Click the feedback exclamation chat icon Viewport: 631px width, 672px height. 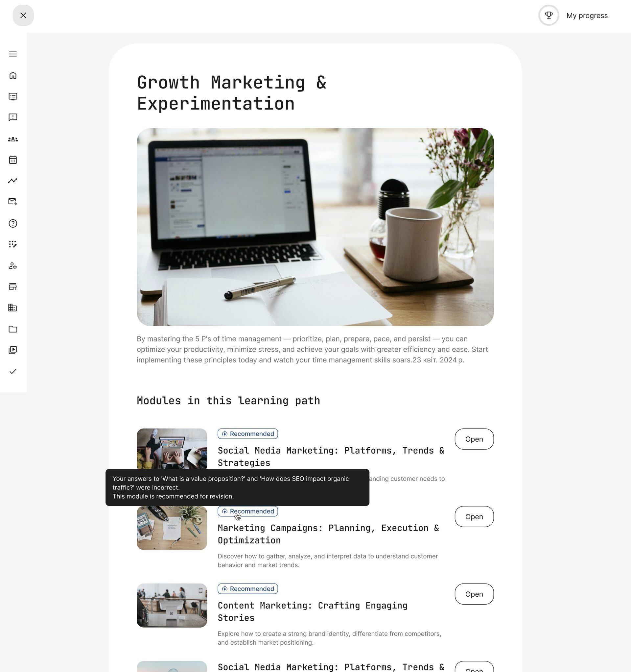[x=13, y=117]
